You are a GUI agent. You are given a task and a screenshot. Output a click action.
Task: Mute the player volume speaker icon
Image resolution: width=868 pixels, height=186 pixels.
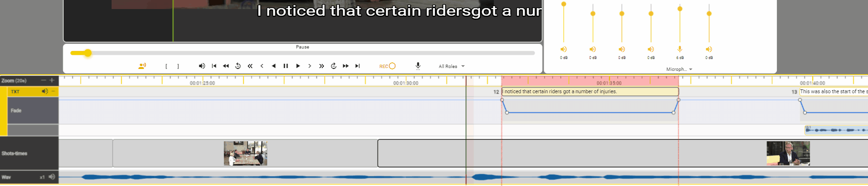(202, 66)
